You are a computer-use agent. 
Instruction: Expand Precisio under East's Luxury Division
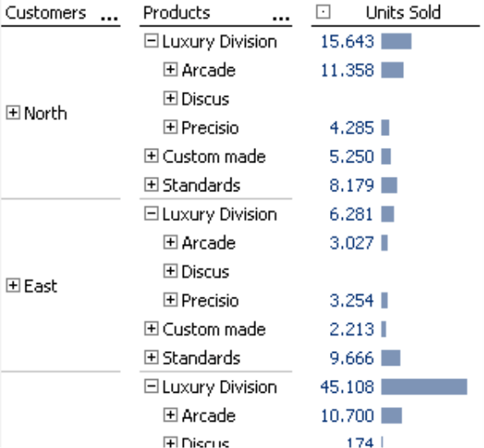(x=170, y=300)
